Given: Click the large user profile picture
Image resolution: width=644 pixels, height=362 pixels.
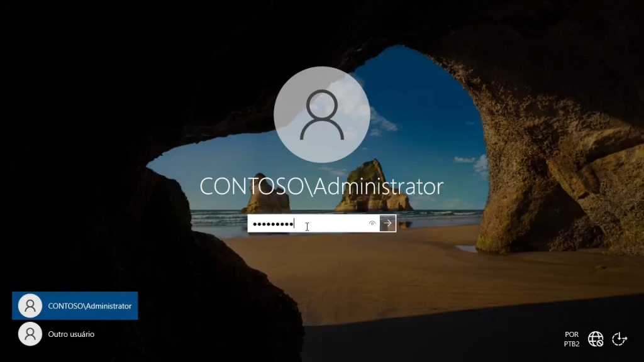Looking at the screenshot, I should coord(322,114).
